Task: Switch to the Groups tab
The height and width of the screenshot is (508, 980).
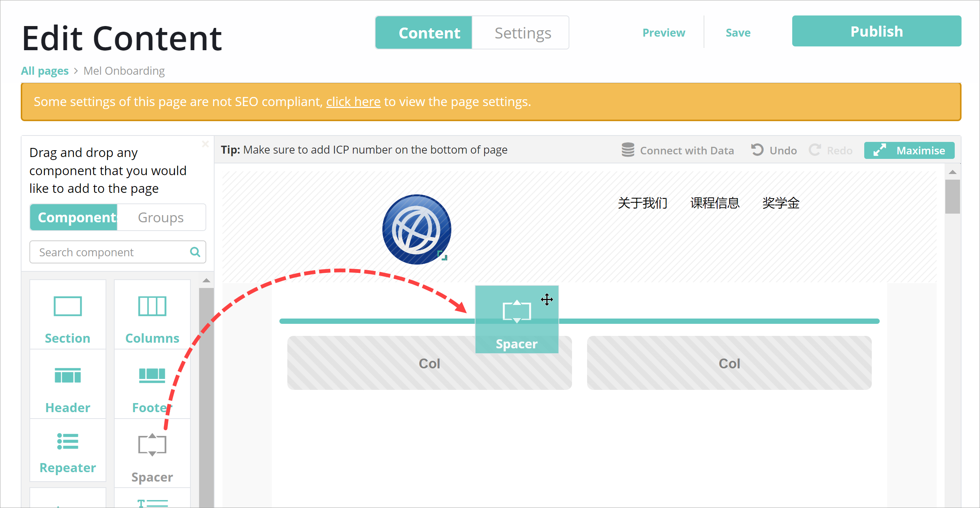Action: click(x=161, y=217)
